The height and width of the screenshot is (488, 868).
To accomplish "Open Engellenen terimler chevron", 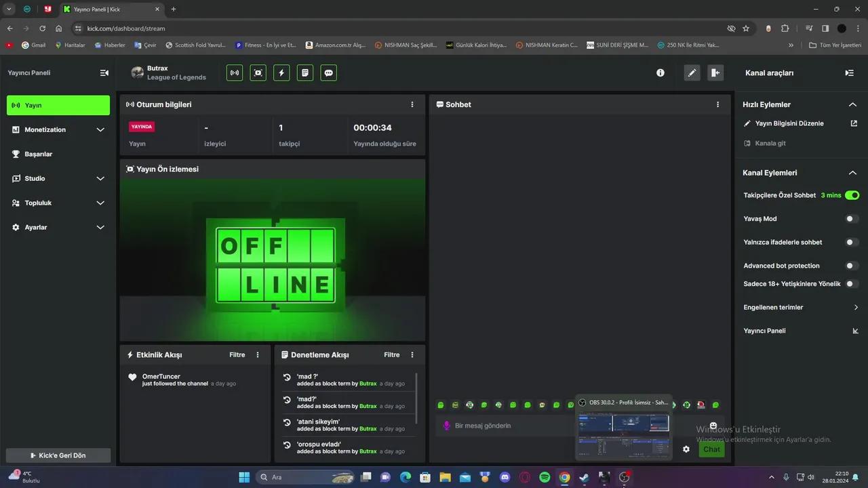I will (856, 308).
